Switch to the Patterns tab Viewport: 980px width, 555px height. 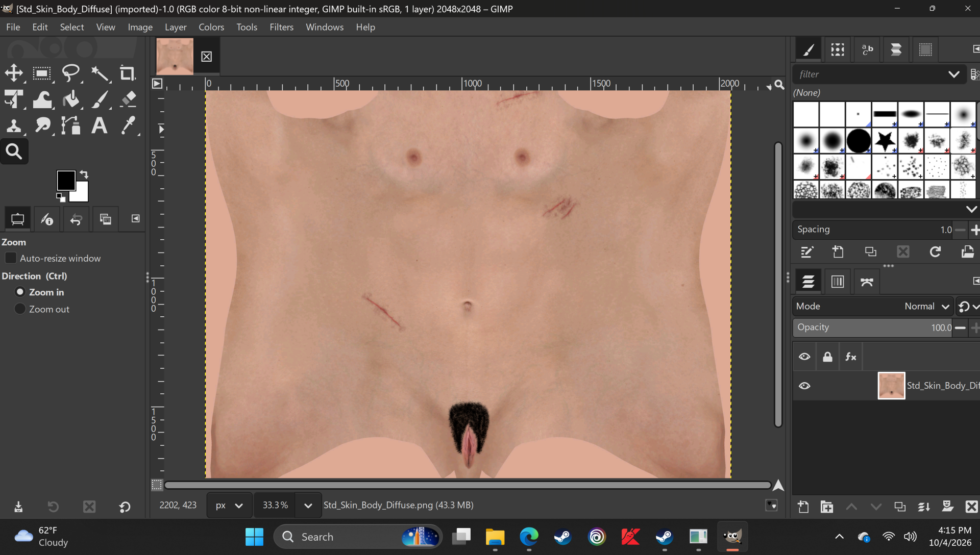(838, 49)
